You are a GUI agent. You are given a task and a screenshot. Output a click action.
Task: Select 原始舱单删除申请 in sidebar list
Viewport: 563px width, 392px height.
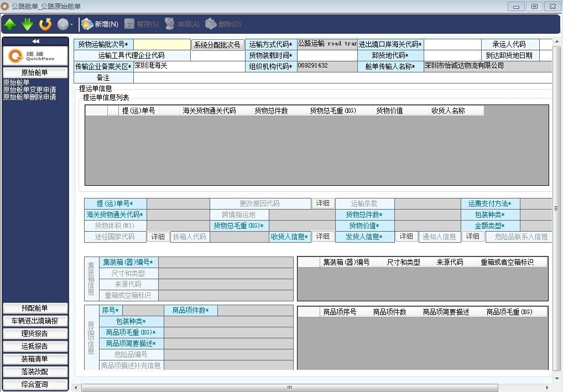point(29,97)
